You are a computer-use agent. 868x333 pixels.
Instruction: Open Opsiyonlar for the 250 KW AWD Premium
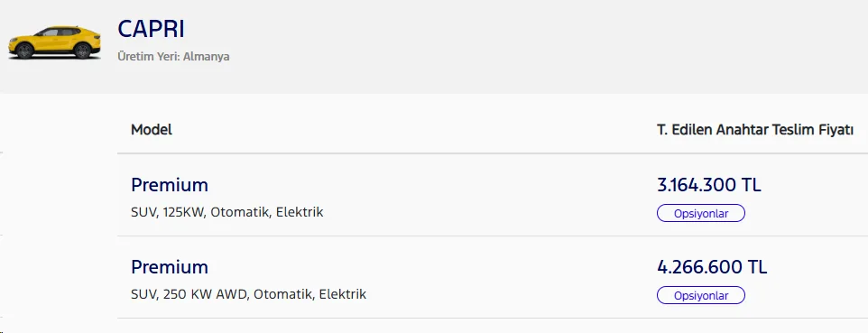701,295
